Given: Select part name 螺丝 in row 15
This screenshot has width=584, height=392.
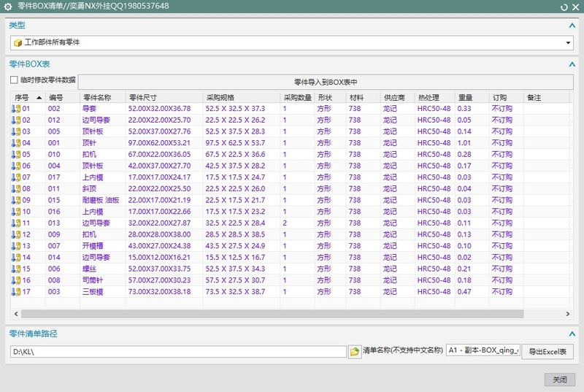Looking at the screenshot, I should pos(89,269).
